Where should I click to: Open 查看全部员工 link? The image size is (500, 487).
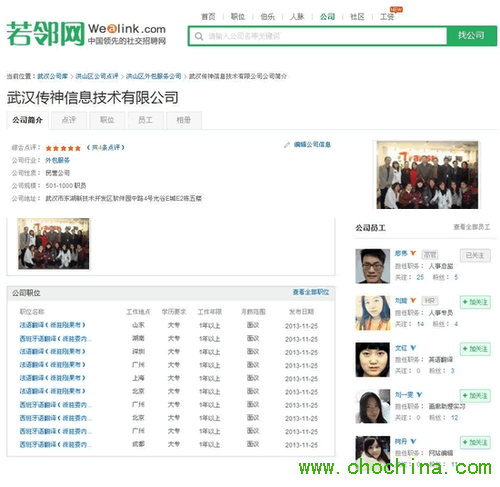tap(471, 227)
